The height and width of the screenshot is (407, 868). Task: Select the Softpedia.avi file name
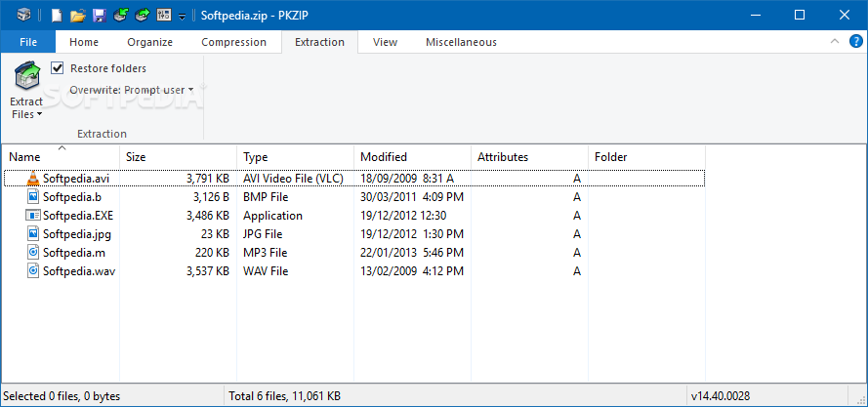76,179
